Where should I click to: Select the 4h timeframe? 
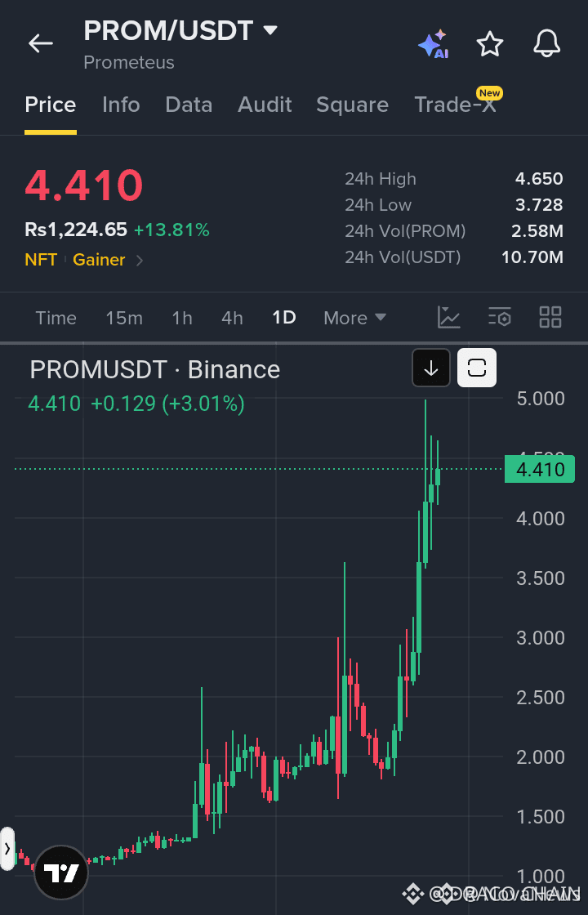232,318
